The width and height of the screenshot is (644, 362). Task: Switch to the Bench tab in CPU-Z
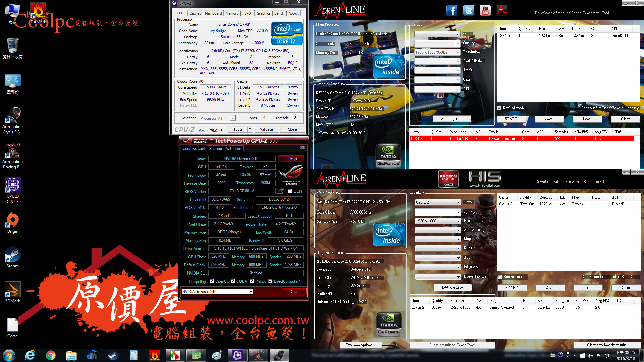click(x=279, y=13)
